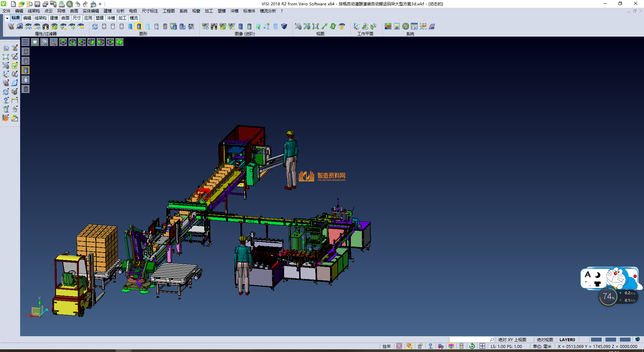
Task: Click the first dark blue color swatch
Action: pos(596,340)
